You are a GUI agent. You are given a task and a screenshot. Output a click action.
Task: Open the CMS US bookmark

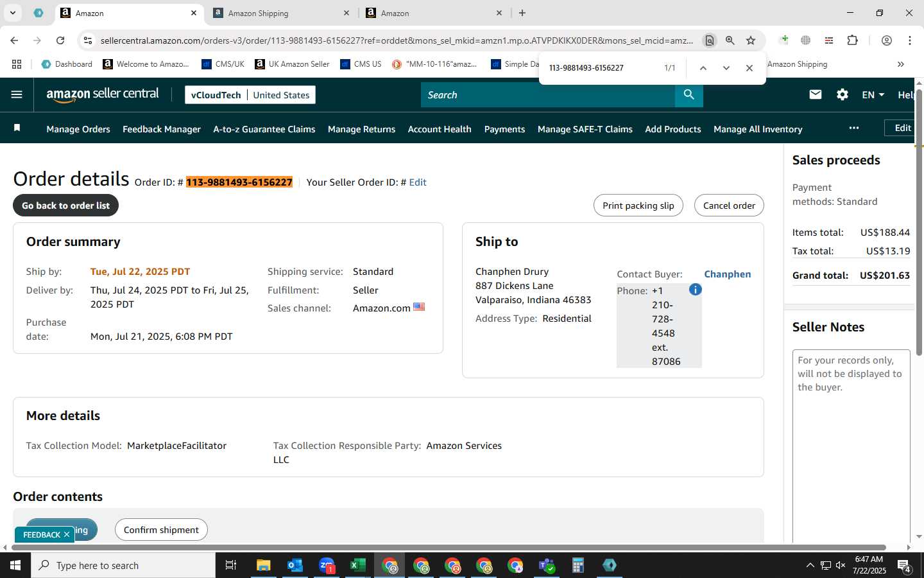tap(361, 64)
